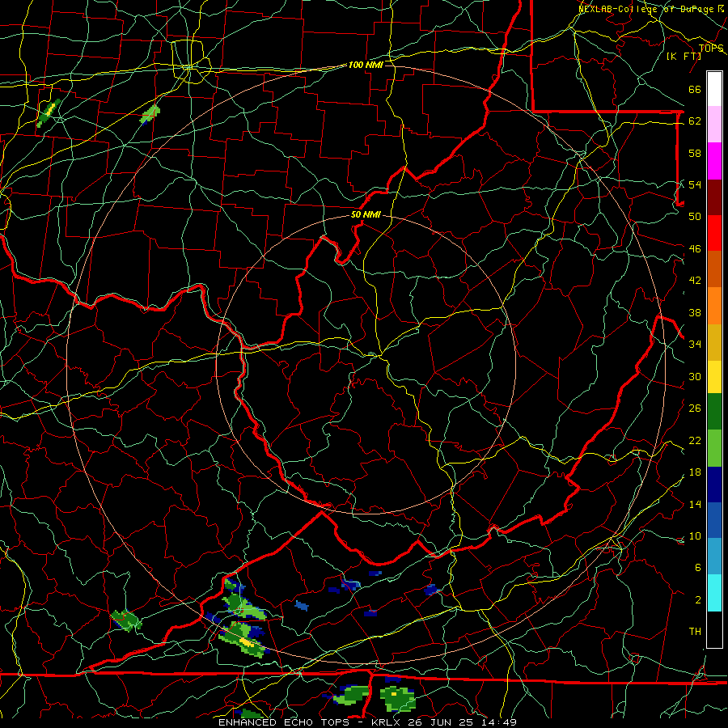
Task: Click the legend value 14
Action: (695, 504)
